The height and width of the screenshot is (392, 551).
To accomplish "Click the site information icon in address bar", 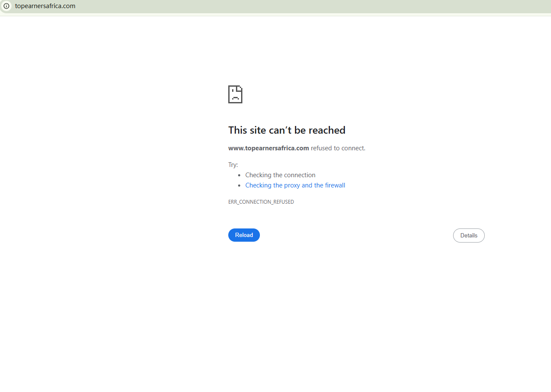I will (x=6, y=6).
